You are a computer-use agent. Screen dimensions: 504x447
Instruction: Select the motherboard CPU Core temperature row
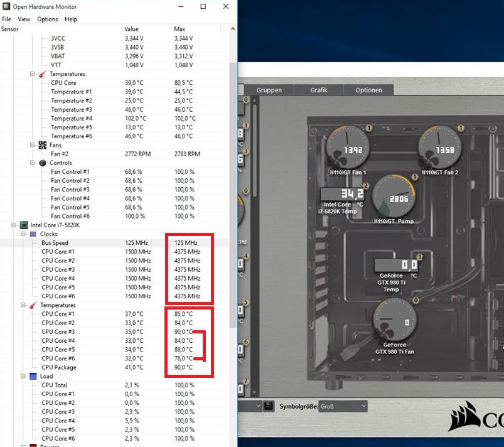tap(114, 83)
